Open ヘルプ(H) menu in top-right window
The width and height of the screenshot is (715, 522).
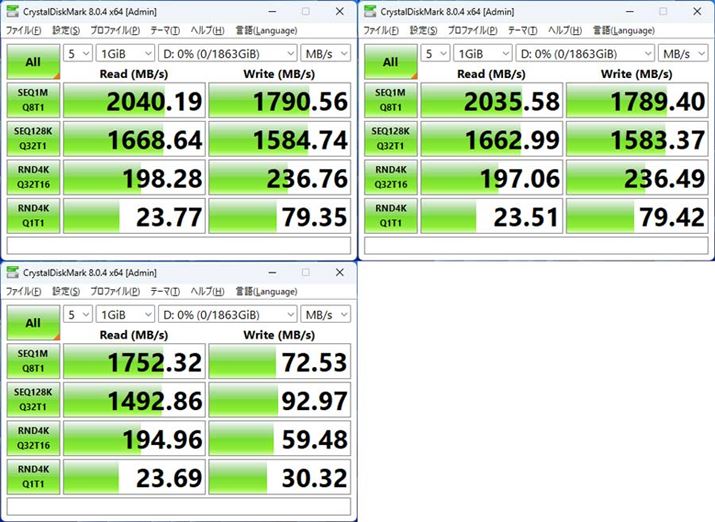[565, 31]
